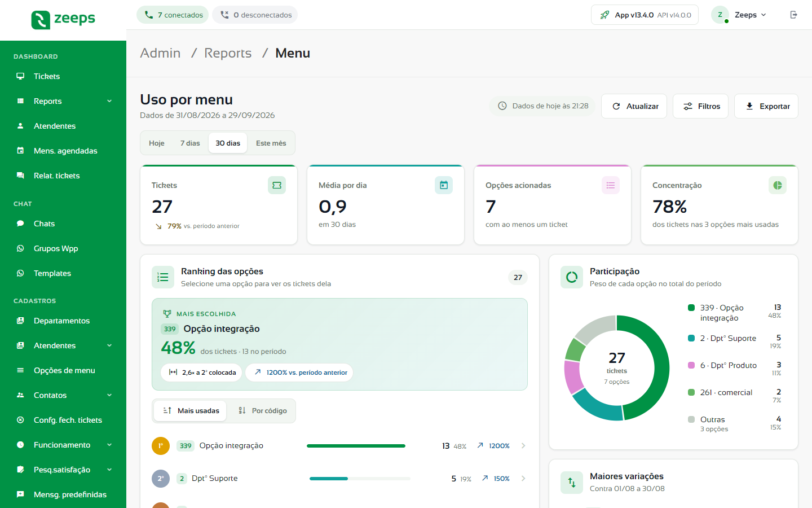The image size is (812, 508).
Task: Click the Mensg. predefinidas icon in sidebar
Action: [x=20, y=494]
